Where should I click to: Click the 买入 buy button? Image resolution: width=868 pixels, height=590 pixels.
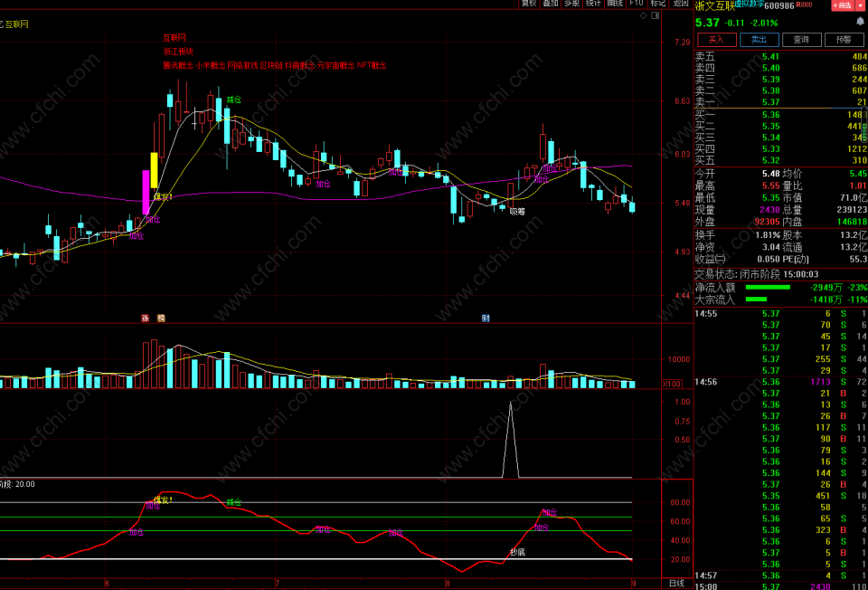[717, 40]
